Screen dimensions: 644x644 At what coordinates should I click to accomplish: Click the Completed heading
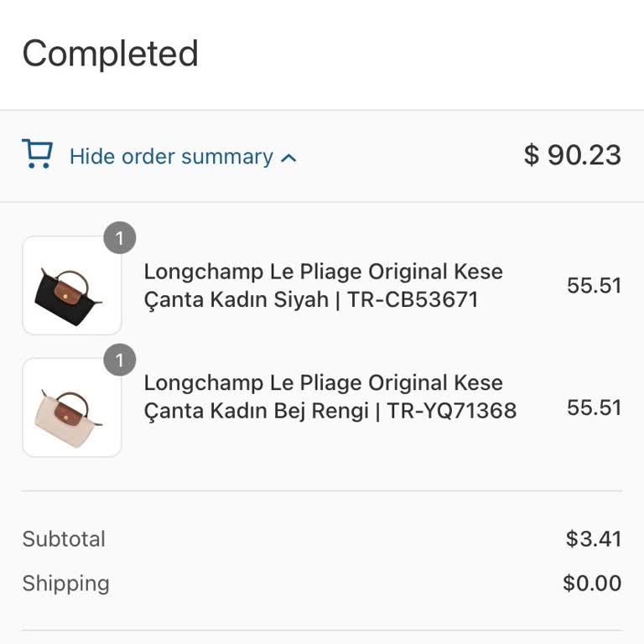click(x=111, y=54)
